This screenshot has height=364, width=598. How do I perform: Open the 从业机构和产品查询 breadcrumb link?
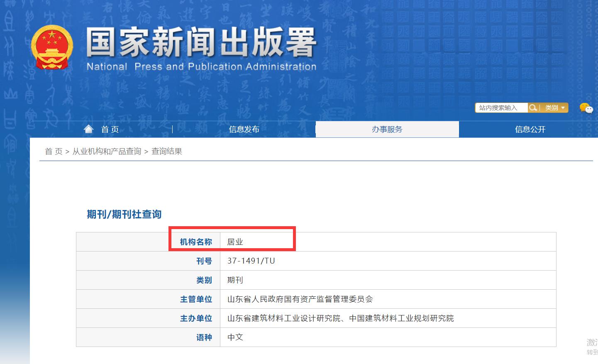[106, 151]
